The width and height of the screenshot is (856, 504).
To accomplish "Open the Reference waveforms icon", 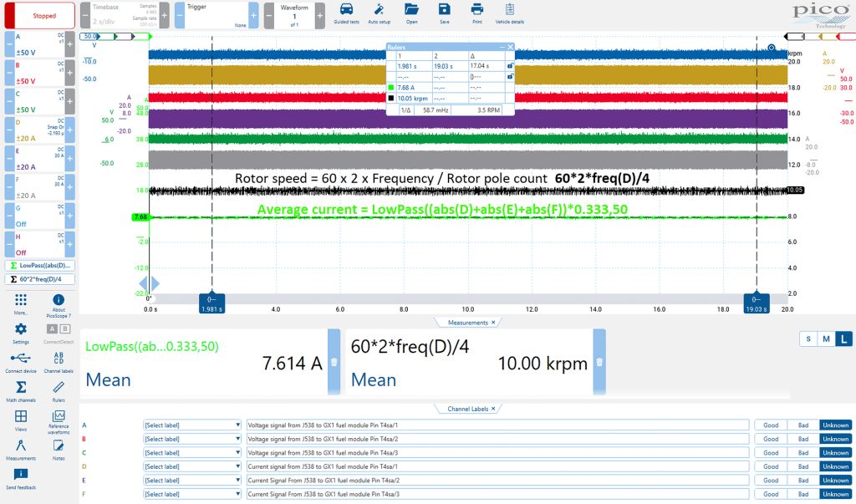I will point(59,416).
